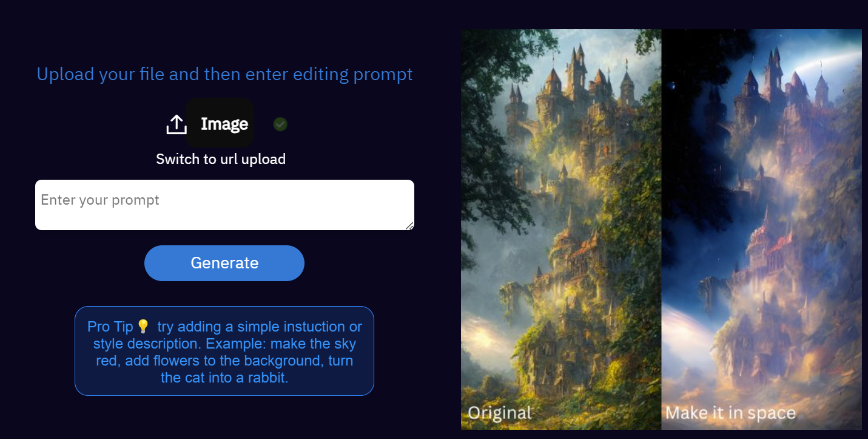Switch to url upload
Image resolution: width=868 pixels, height=439 pixels.
click(x=221, y=159)
